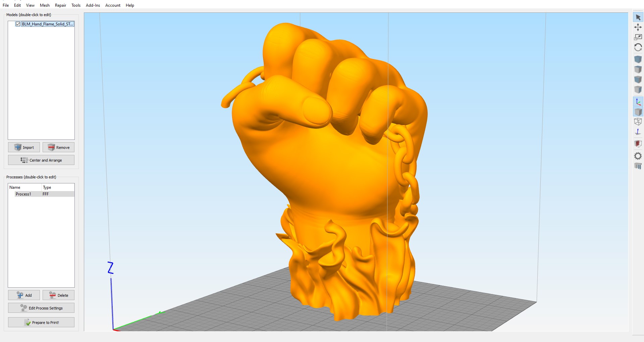644x342 pixels.
Task: Switch to the top view cube
Action: click(x=638, y=69)
